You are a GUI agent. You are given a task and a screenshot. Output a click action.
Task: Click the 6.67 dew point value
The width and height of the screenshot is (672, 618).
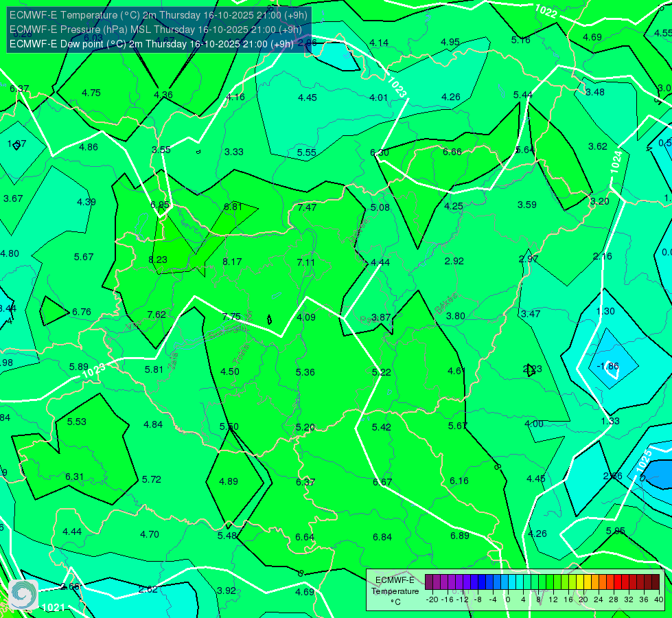tap(382, 482)
